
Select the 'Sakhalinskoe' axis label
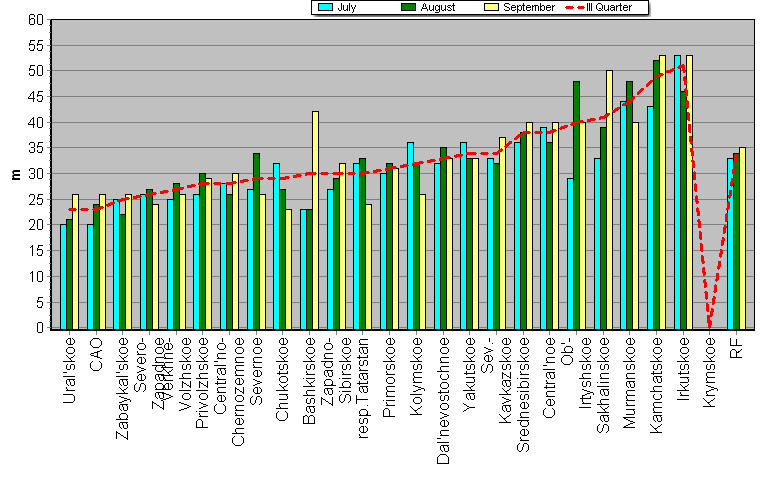pos(603,385)
